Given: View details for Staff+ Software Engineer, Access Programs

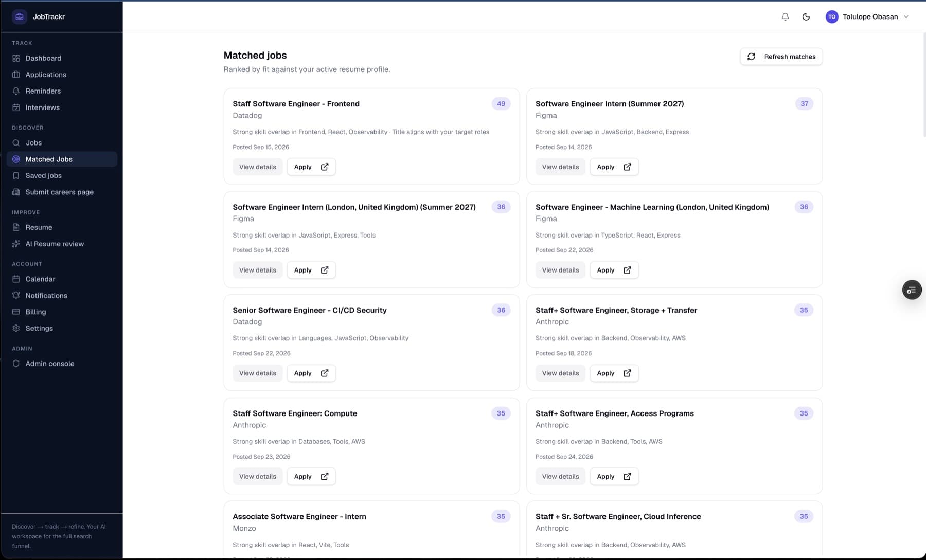Looking at the screenshot, I should tap(560, 477).
